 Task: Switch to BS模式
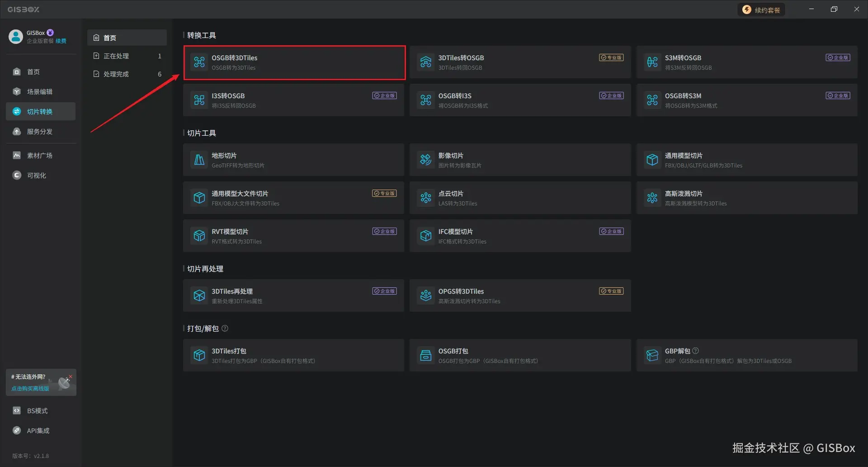[x=41, y=411]
